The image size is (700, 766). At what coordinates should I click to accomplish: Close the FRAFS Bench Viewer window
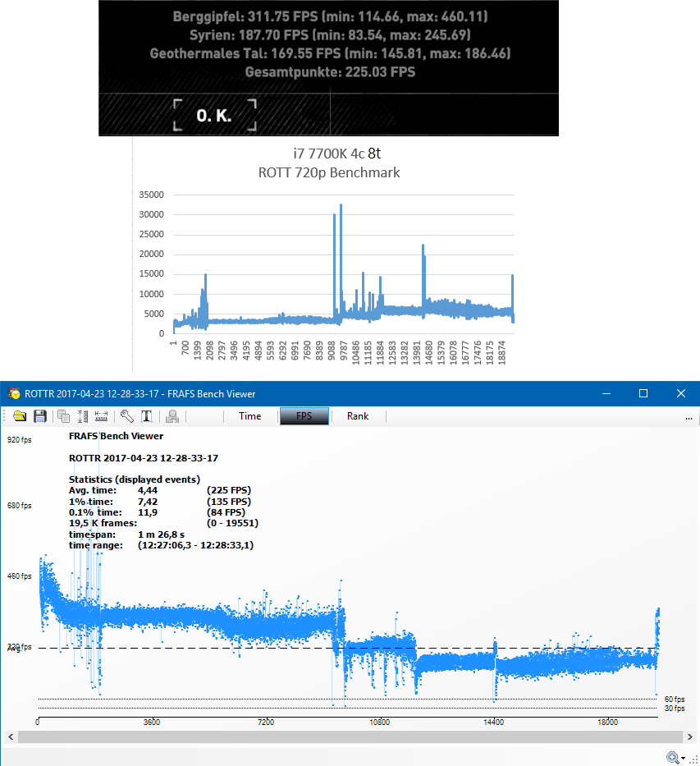[681, 394]
